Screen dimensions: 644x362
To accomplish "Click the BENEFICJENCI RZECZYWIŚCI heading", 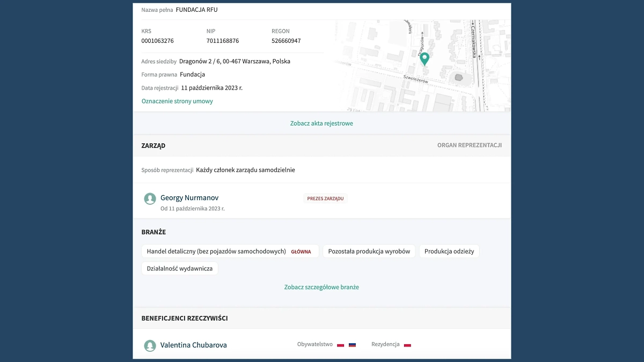I will pos(184,317).
